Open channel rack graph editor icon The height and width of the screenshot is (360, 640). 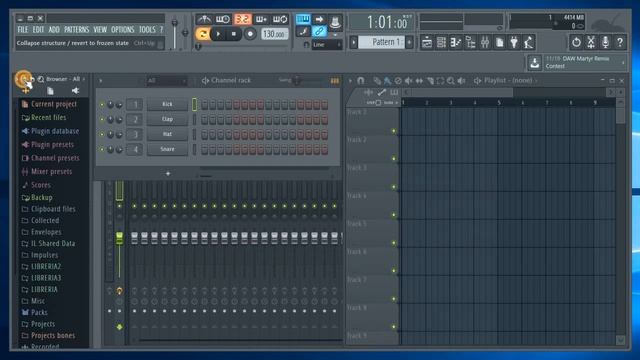(335, 81)
